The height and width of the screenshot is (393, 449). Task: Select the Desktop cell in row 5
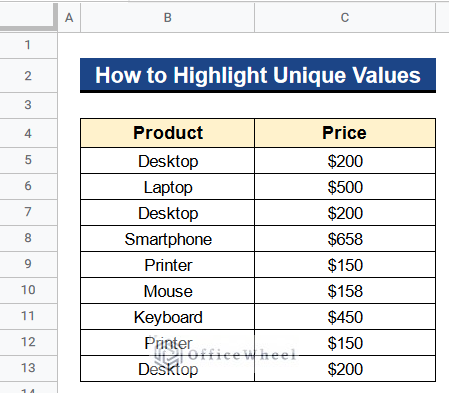pyautogui.click(x=167, y=161)
